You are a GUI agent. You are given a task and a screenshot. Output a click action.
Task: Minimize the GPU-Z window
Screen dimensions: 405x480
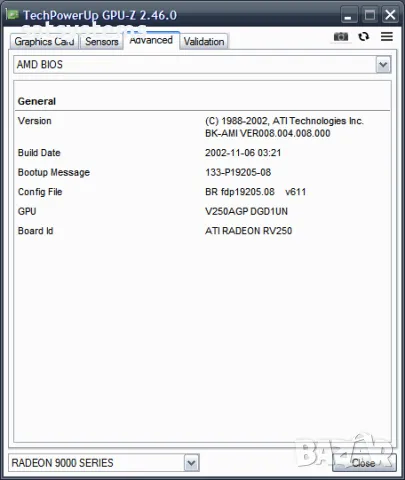(348, 15)
